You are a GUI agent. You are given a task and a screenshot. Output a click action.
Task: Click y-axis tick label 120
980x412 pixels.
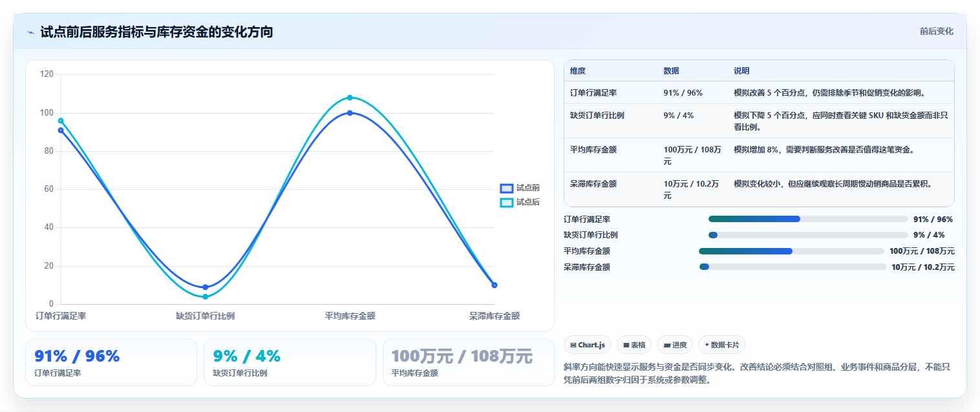[47, 74]
